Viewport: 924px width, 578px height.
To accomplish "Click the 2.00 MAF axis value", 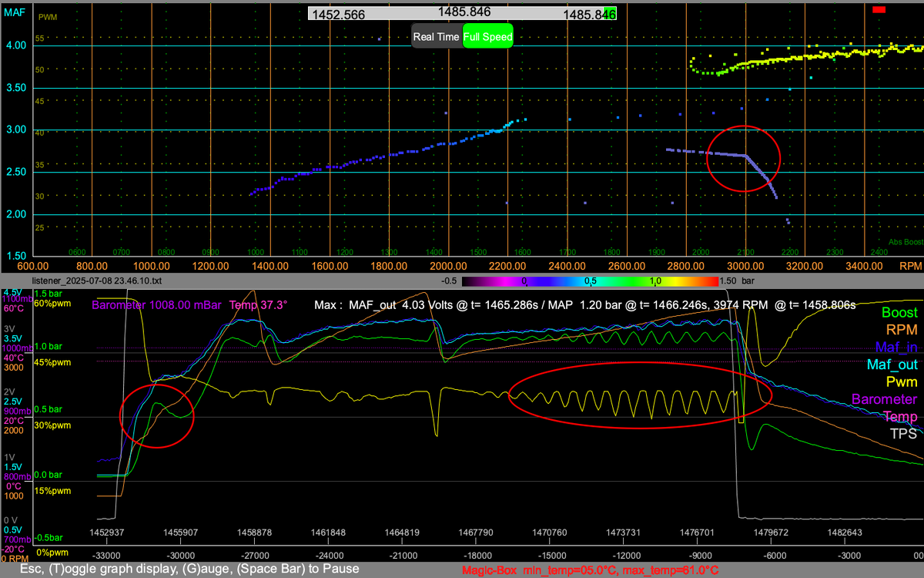I will [15, 214].
